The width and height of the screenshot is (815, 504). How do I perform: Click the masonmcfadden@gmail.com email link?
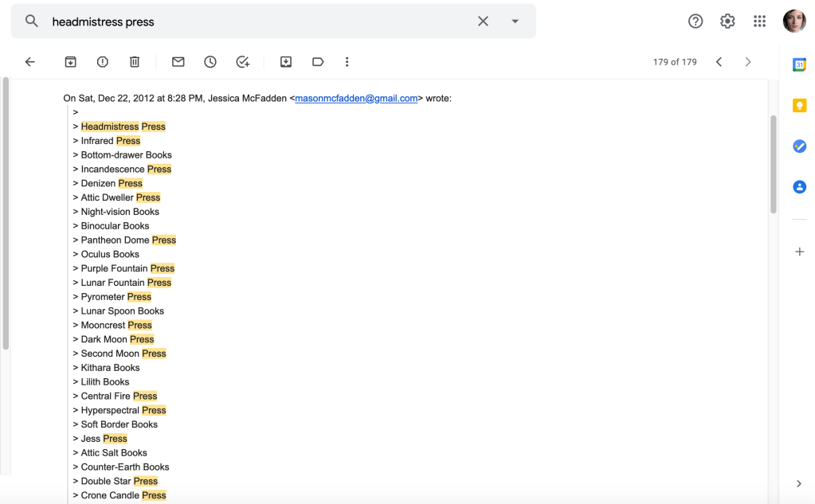[356, 99]
